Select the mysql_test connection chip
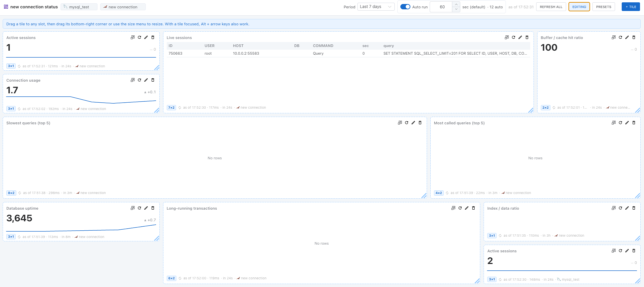 pyautogui.click(x=79, y=7)
